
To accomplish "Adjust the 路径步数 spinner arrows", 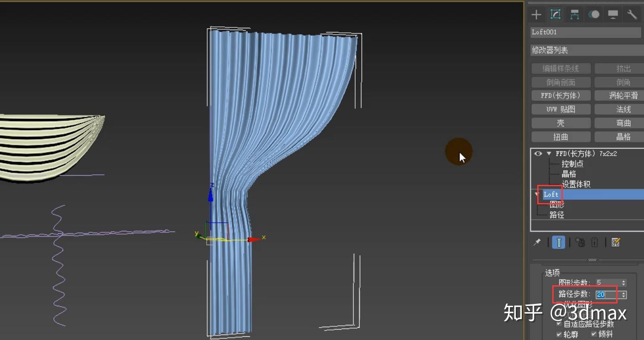I will click(624, 295).
